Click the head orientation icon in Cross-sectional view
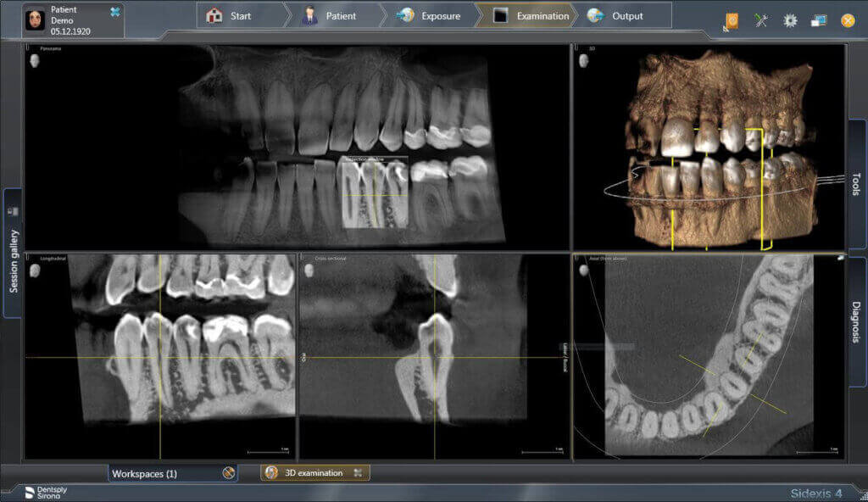 pos(309,271)
